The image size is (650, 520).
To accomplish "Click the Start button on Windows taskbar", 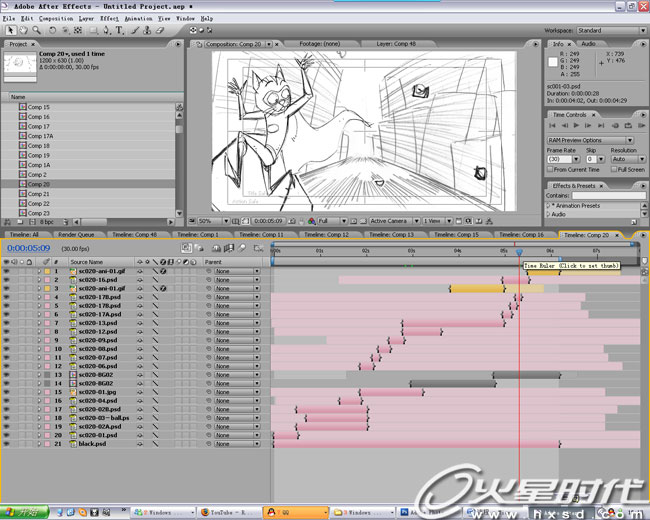I will point(24,513).
